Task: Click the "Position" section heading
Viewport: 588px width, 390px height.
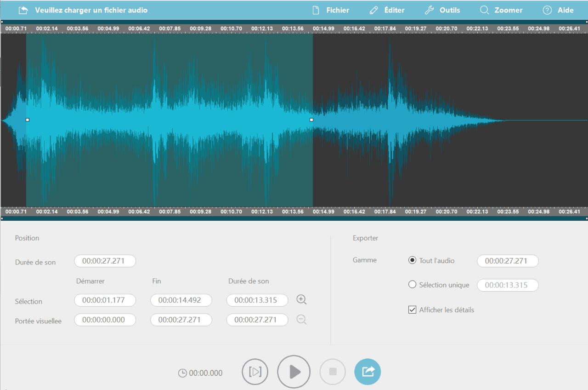Action: [x=27, y=238]
